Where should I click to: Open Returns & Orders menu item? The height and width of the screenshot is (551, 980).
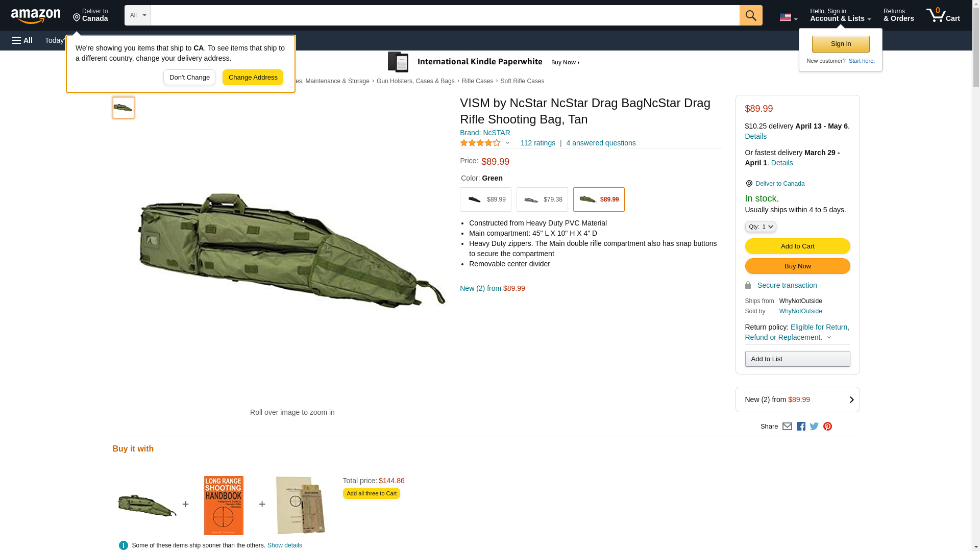tap(898, 15)
